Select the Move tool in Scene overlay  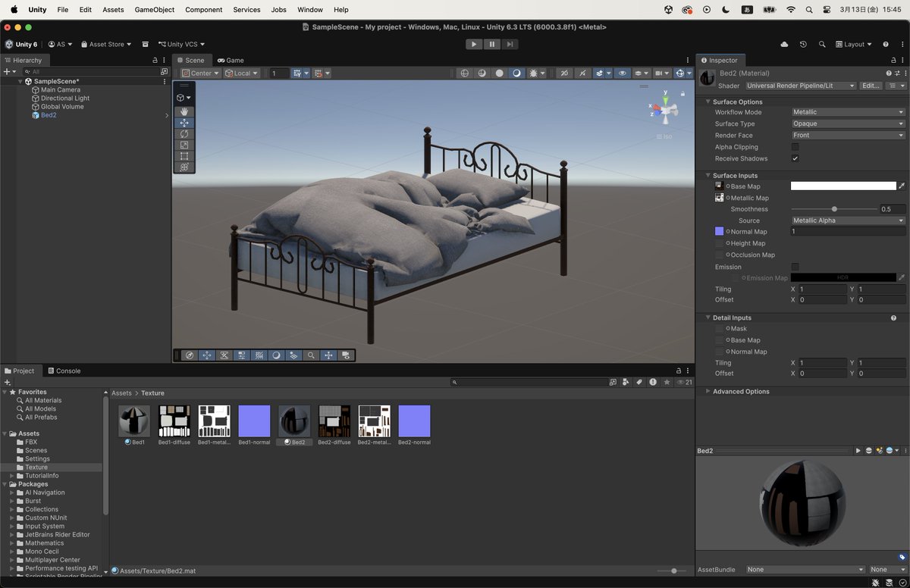[184, 123]
